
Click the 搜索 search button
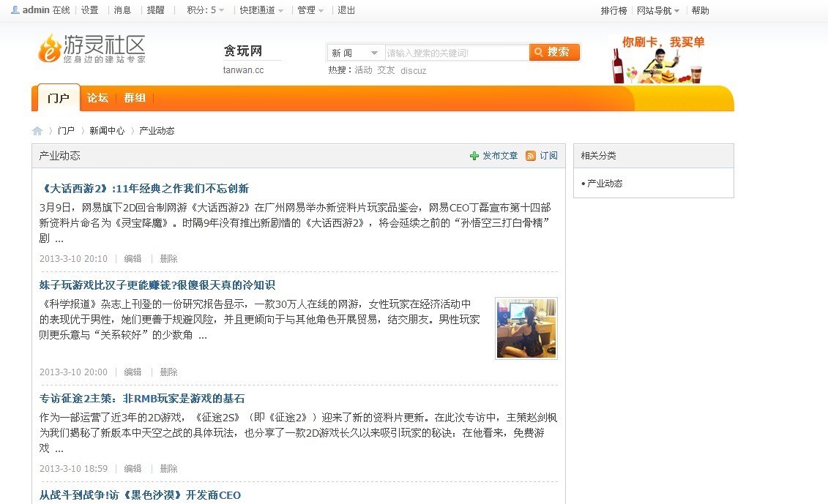[x=554, y=52]
